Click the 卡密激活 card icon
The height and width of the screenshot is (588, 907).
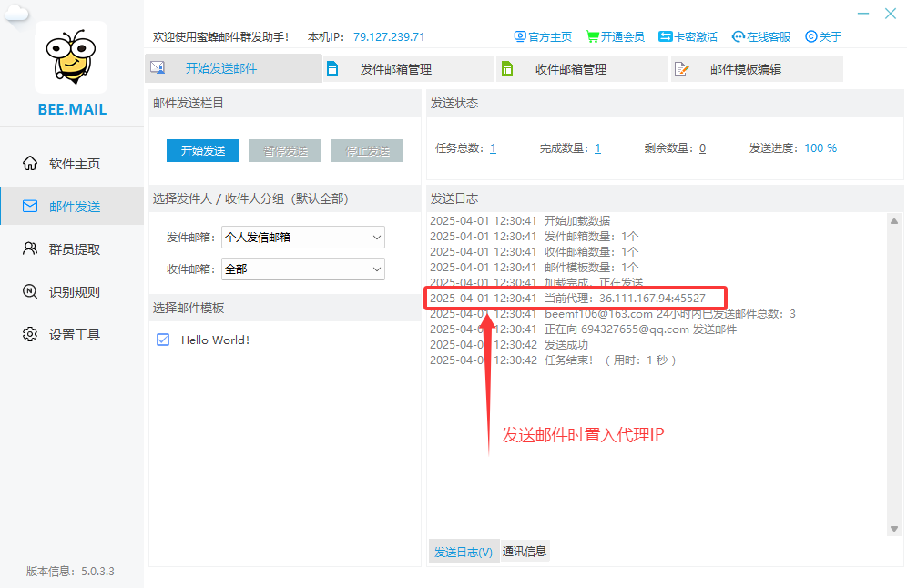(665, 36)
